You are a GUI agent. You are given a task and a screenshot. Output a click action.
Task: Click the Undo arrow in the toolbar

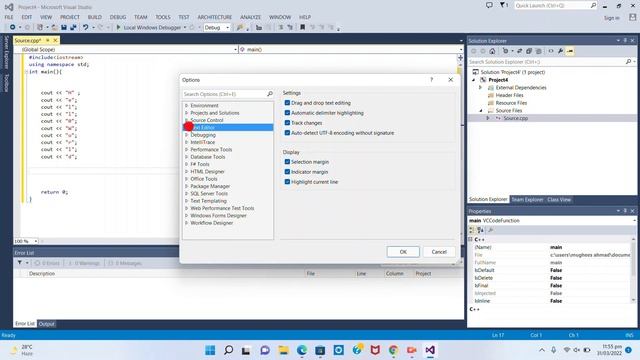[x=86, y=27]
